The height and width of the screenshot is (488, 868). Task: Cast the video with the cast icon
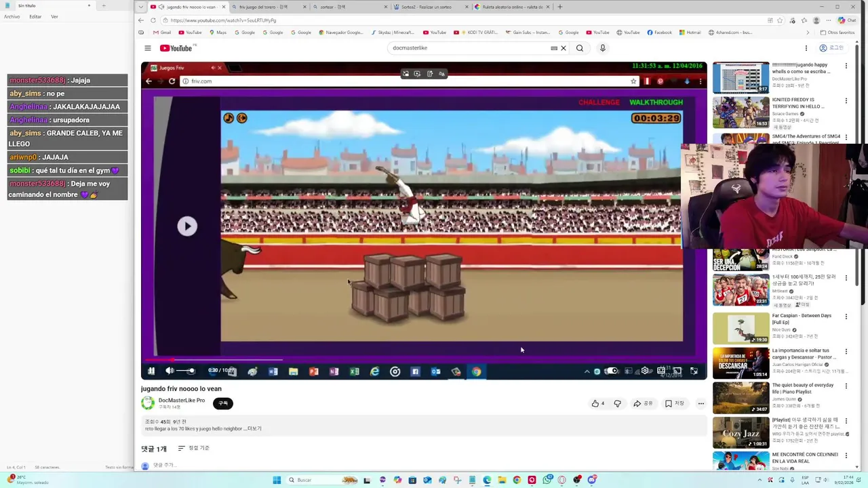[677, 371]
